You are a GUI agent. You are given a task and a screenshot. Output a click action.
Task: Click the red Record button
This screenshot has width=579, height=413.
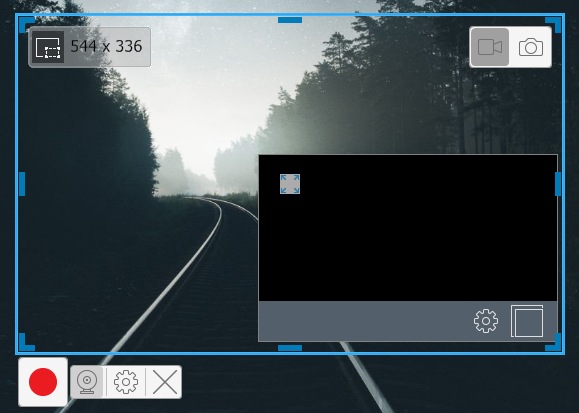(43, 382)
